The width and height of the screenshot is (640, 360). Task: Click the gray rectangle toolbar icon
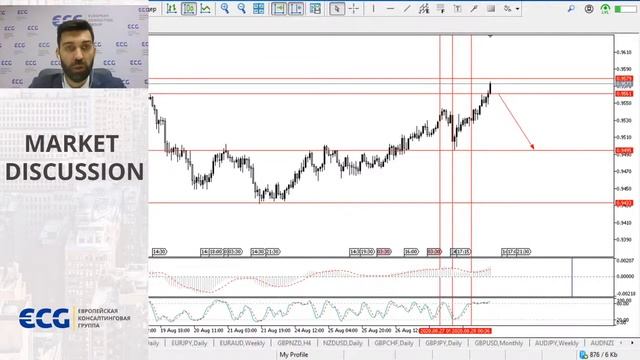click(491, 8)
